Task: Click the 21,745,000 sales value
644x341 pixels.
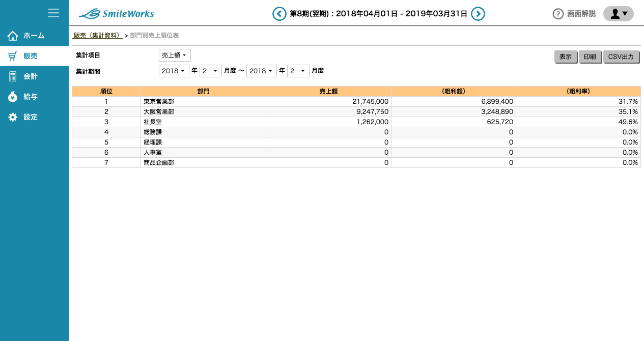Action: 370,102
